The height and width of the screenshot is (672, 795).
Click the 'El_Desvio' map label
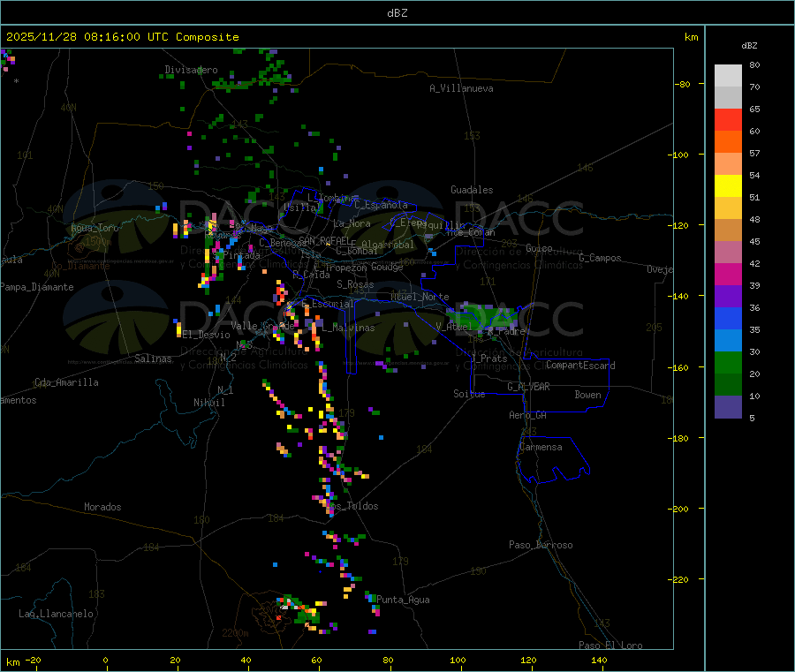click(207, 335)
